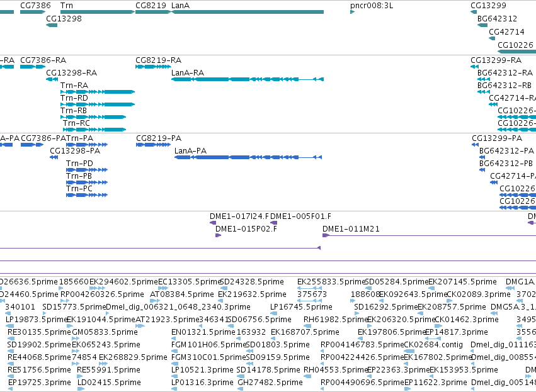This screenshot has height=392, width=536.
Task: Click the CG7386-RA transcript label
Action: [x=43, y=60]
